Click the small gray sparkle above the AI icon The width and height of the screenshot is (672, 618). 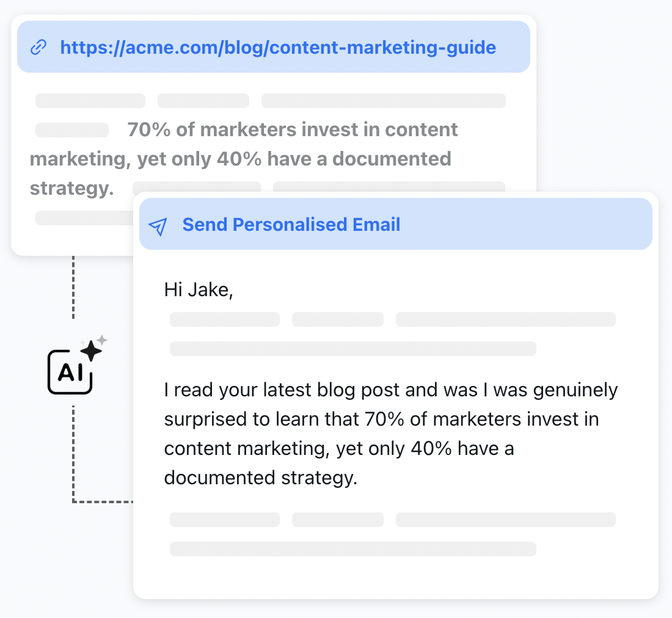[x=102, y=339]
